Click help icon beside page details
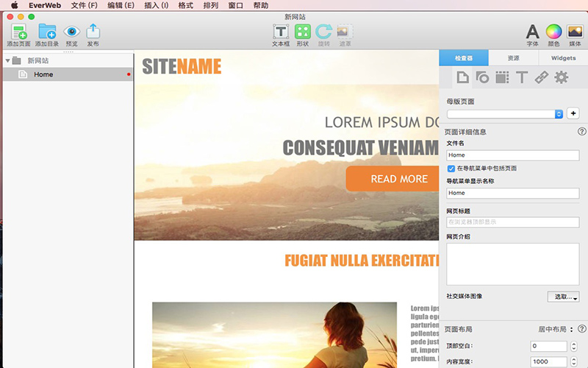This screenshot has height=368, width=588. pyautogui.click(x=581, y=132)
